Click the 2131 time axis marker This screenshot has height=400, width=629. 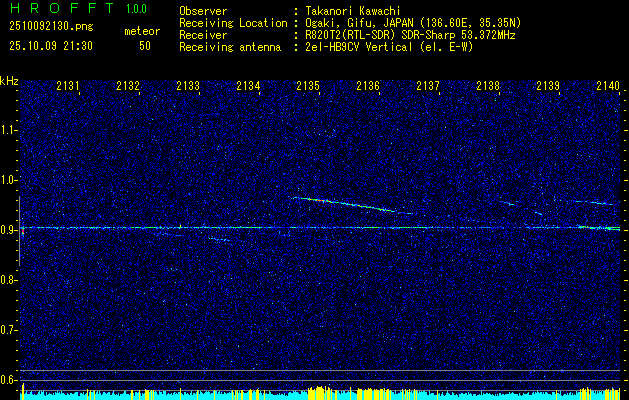pos(68,85)
